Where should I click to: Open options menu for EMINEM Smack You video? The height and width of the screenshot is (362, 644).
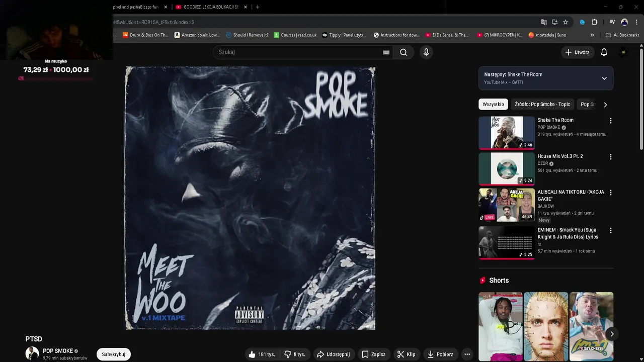coord(611,230)
